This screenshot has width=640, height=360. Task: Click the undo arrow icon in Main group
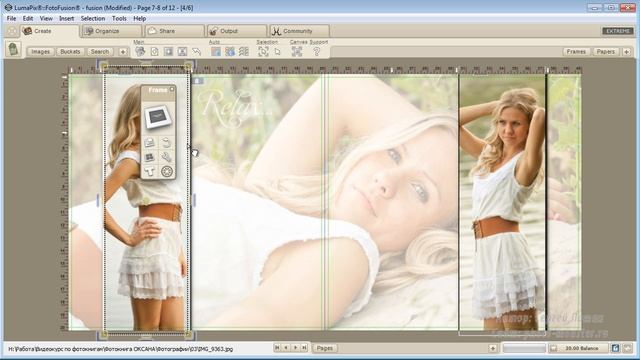coord(197,51)
